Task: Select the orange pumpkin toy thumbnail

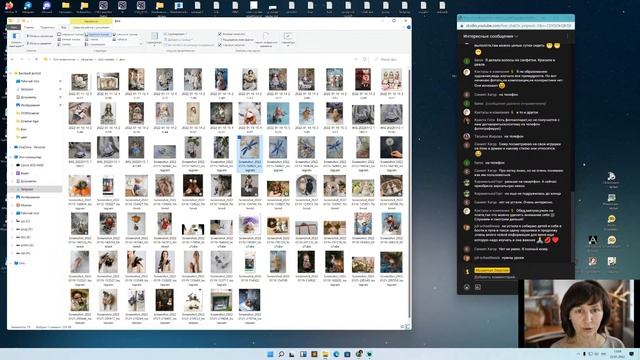Action: 80,186
